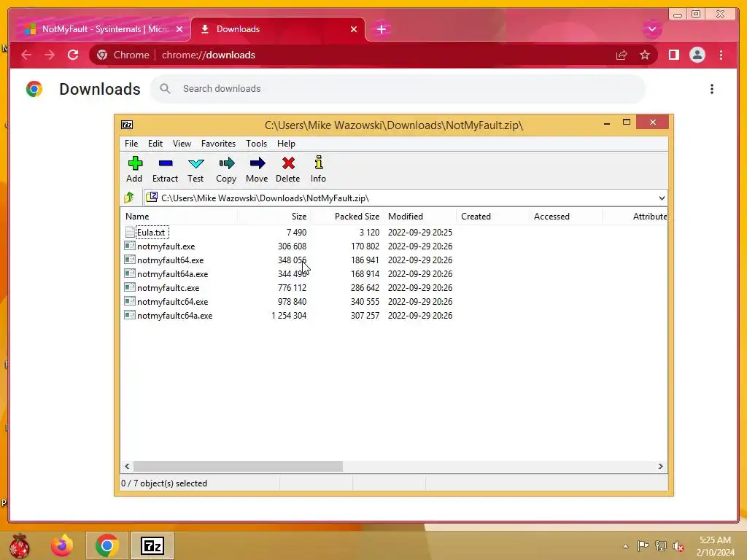
Task: Open the File menu in 7-Zip
Action: coord(131,144)
